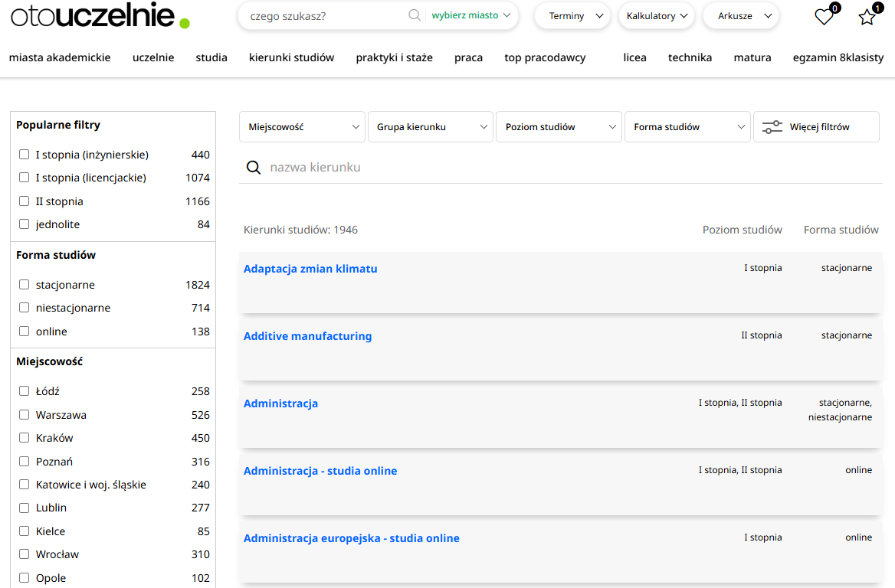
Task: Open wybierz miasto city selector
Action: 470,15
